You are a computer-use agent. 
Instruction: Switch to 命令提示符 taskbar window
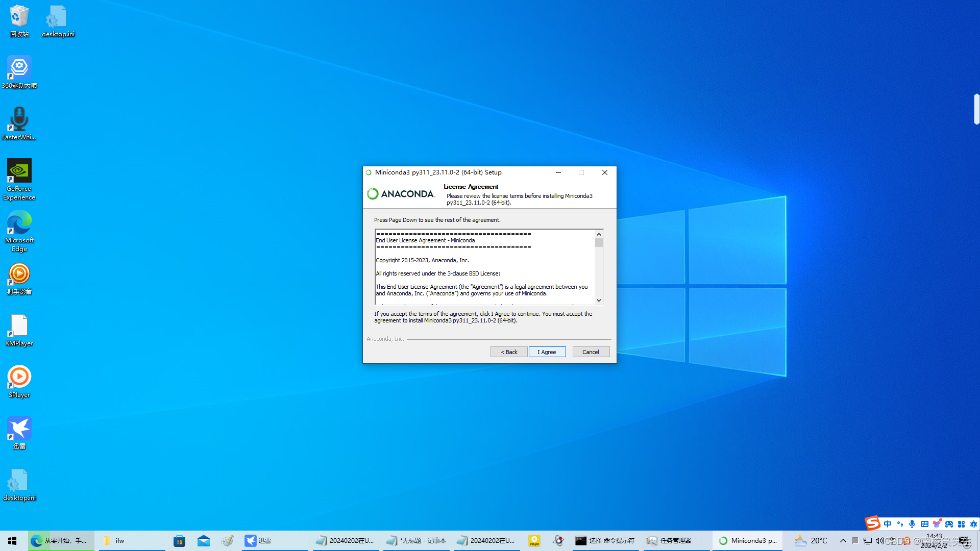(x=605, y=541)
